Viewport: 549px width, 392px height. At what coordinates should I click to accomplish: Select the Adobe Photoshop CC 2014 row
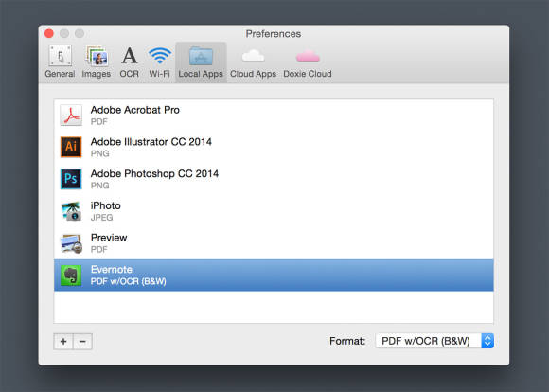[274, 179]
